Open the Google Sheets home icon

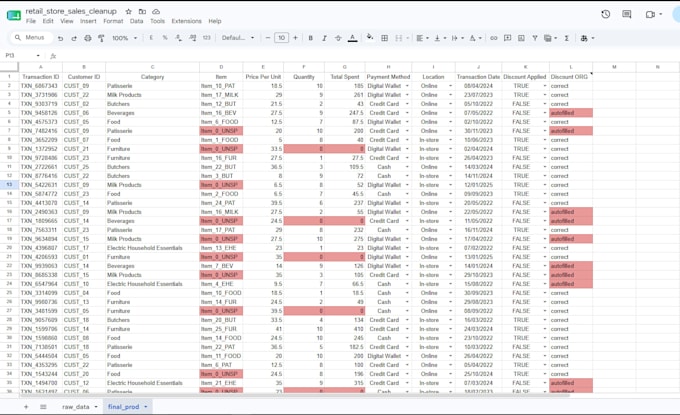click(14, 16)
